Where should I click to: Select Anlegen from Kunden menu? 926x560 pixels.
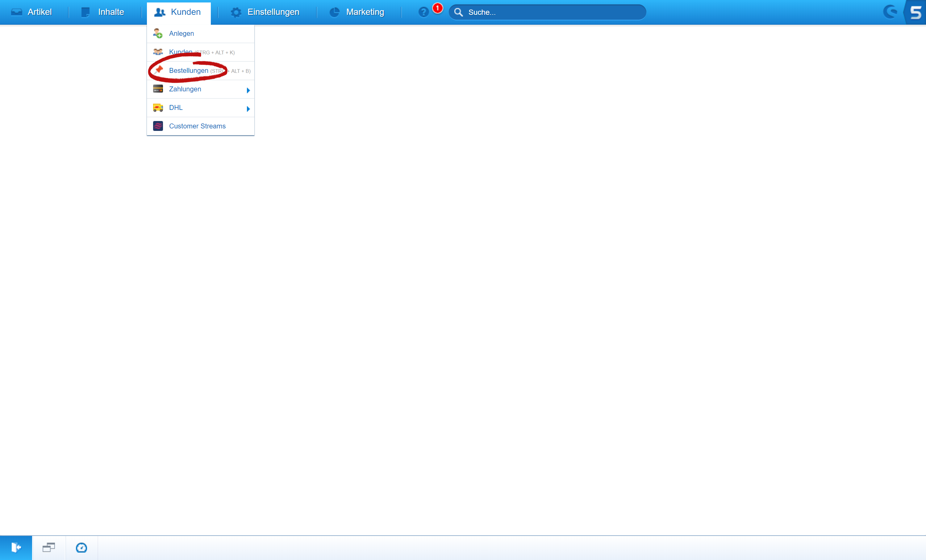(181, 33)
